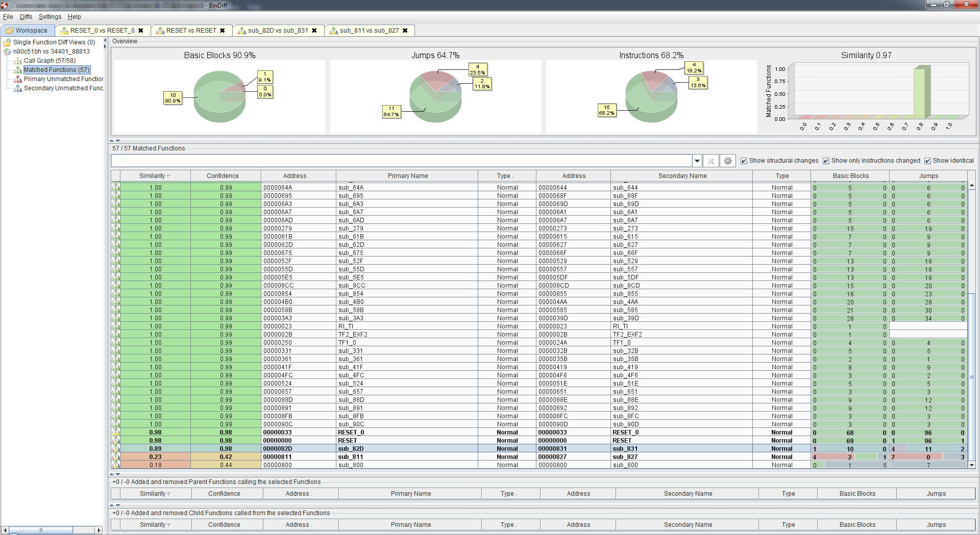Collapse the left workspace tree panel
The width and height of the screenshot is (980, 535).
pos(105,41)
